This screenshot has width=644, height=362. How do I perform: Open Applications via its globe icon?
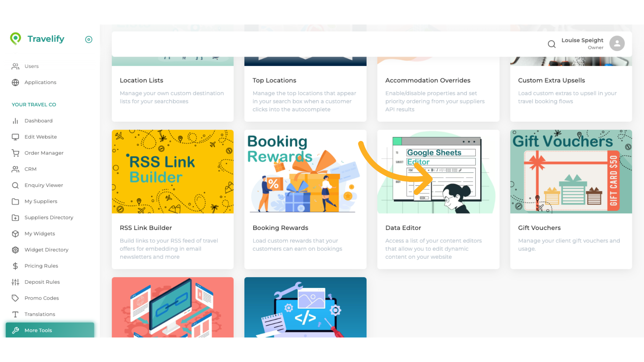coord(15,82)
